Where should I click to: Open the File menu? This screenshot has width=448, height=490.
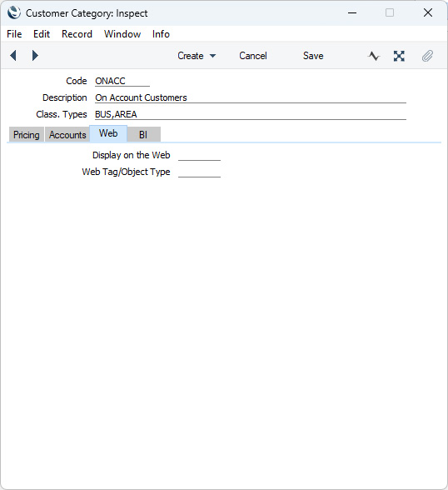click(x=14, y=34)
